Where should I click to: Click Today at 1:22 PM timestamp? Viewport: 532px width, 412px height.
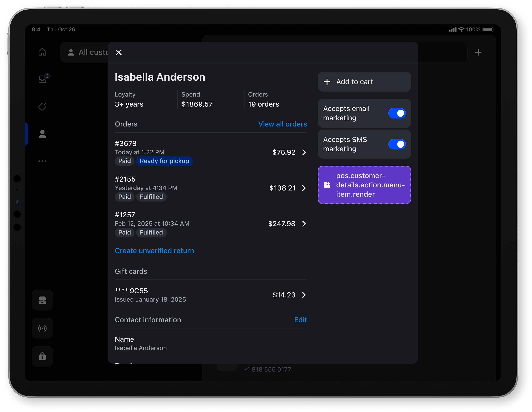140,152
